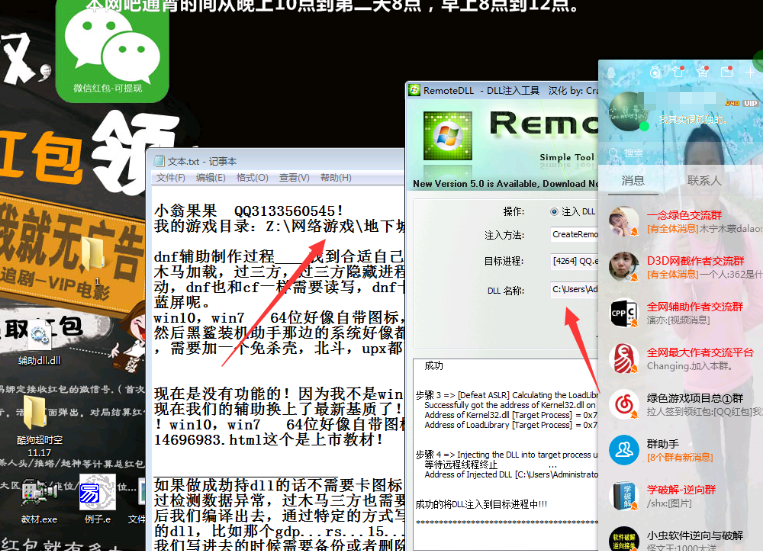Viewport: 764px width, 551px height.
Task: Switch to the QQ 消息 tab
Action: tap(633, 181)
